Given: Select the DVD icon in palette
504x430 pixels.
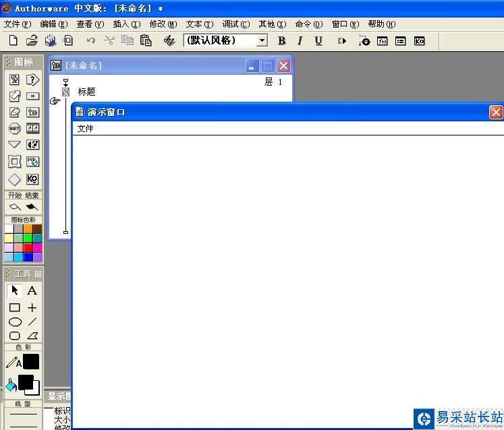Looking at the screenshot, I should click(32, 161).
